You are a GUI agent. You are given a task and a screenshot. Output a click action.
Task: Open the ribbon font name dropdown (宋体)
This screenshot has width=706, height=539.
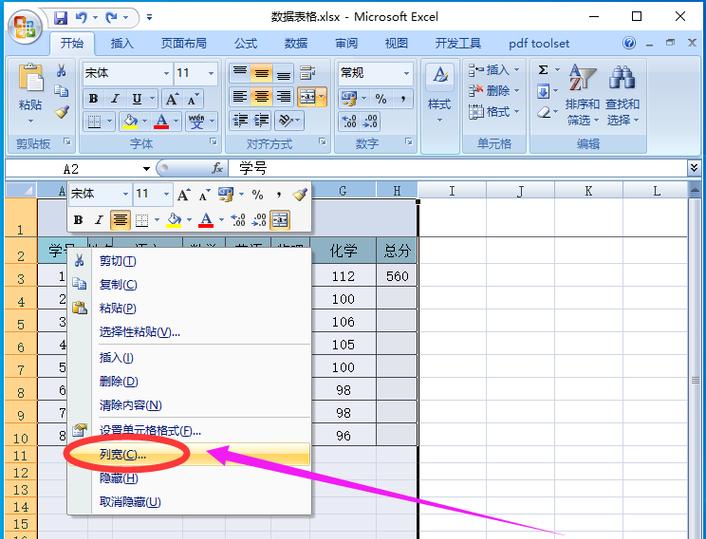(x=167, y=73)
